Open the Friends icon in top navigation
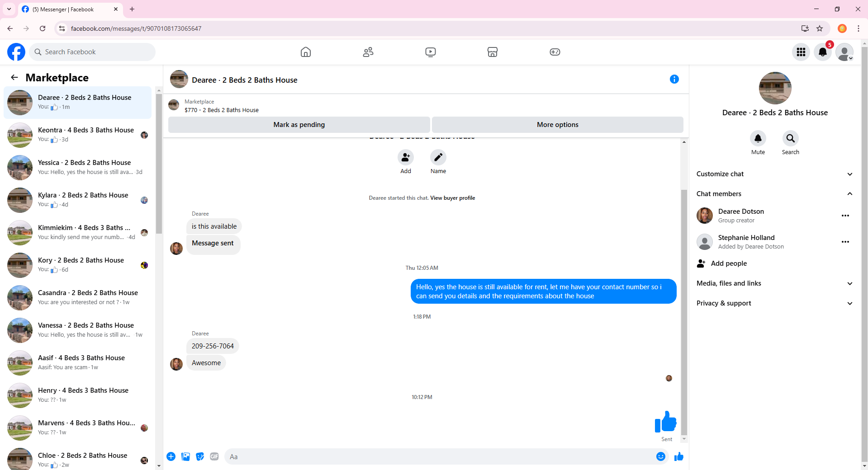This screenshot has height=470, width=868. coord(368,52)
